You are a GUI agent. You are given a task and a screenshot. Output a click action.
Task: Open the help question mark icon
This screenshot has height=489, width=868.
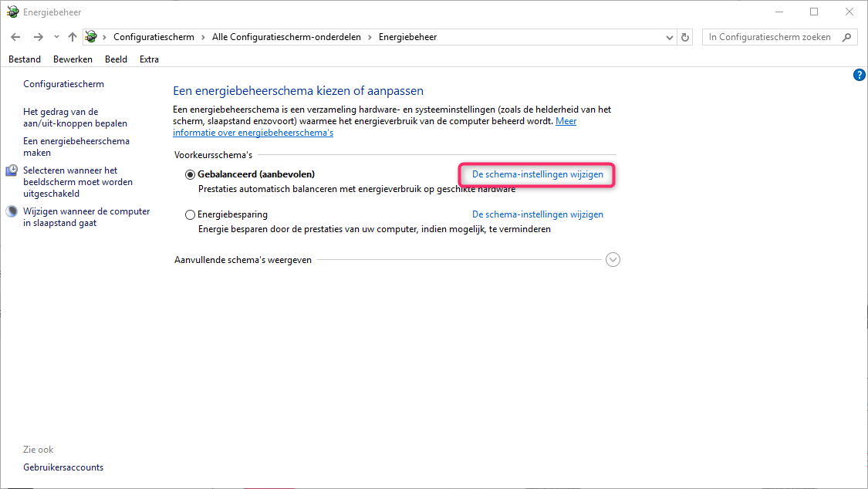(x=859, y=75)
